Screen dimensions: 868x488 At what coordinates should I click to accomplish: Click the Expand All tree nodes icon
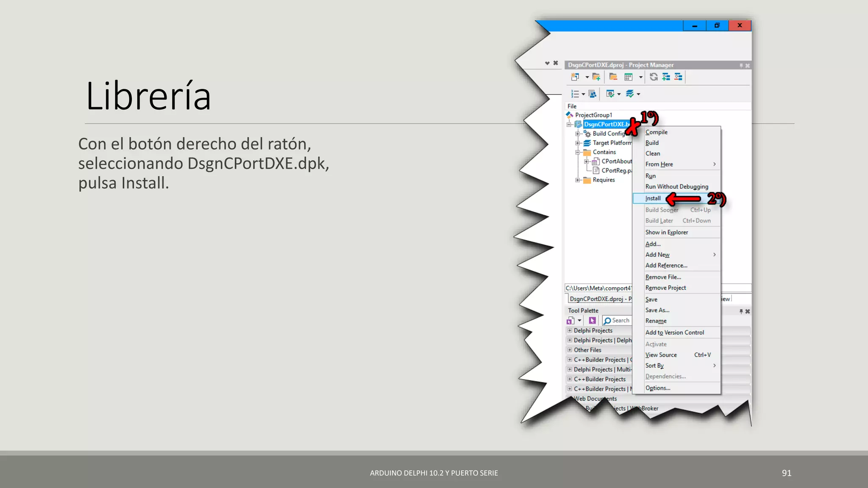[666, 77]
